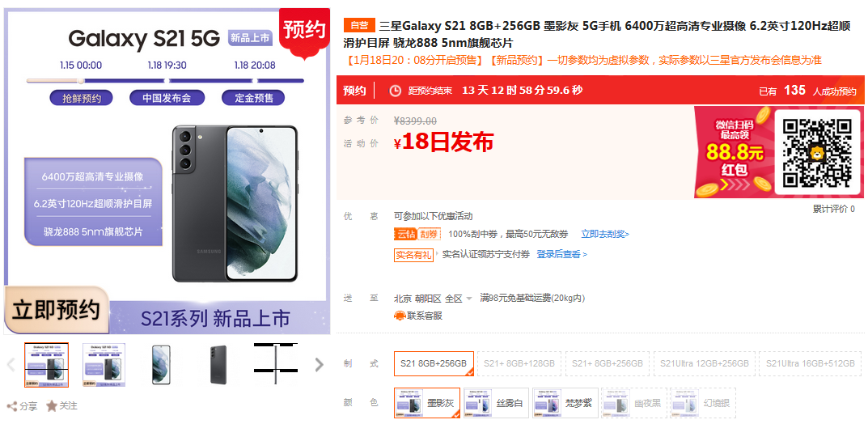Click the 立即预约 banner button
The height and width of the screenshot is (424, 868).
point(56,310)
